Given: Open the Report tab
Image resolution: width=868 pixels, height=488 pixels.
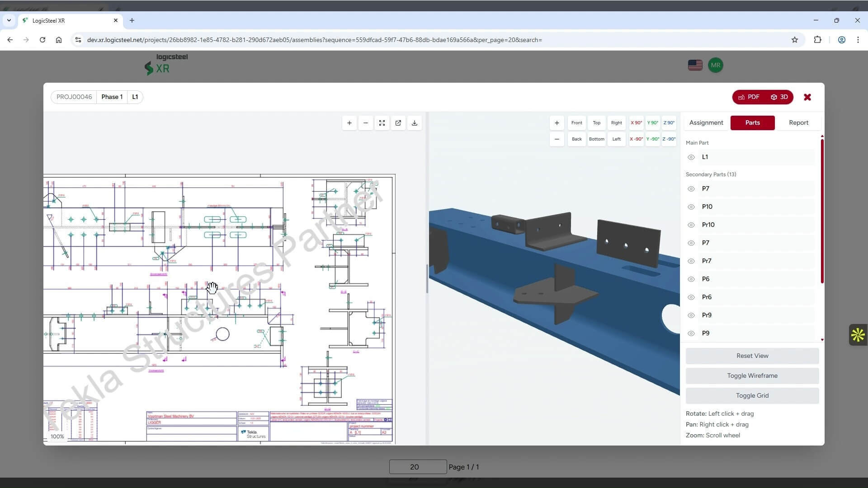Looking at the screenshot, I should point(798,123).
